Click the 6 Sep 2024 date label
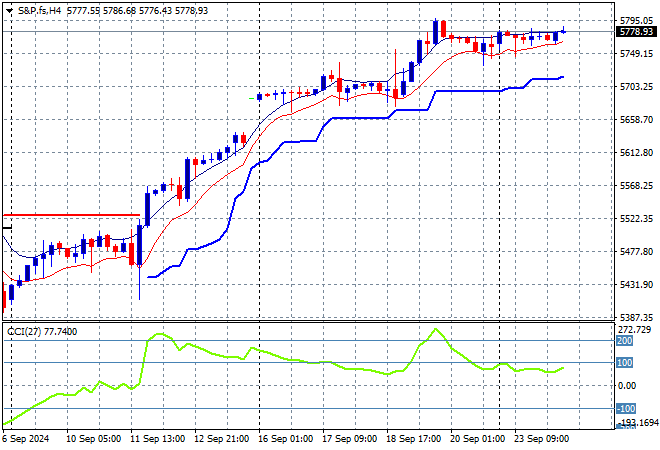 click(27, 439)
